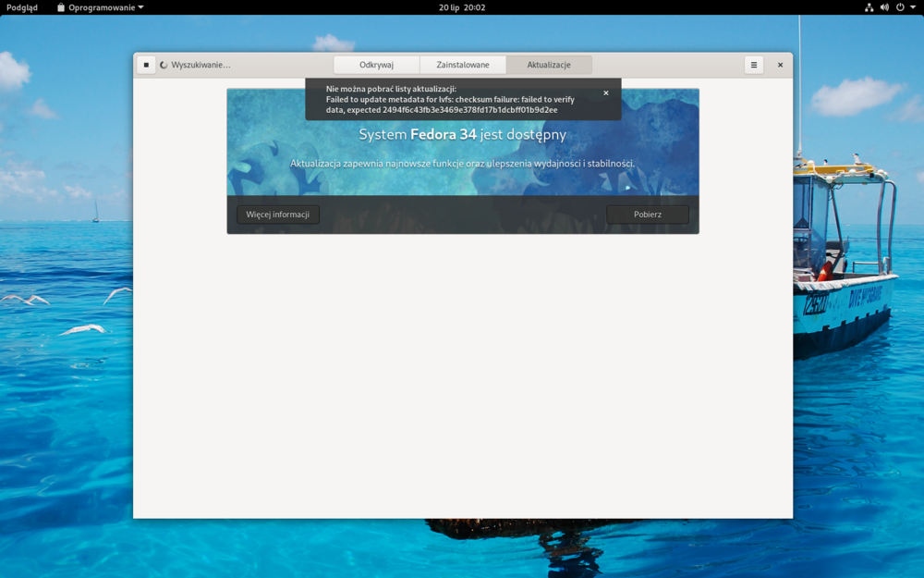Open the Oprogramowanie app menu

[x=101, y=7]
